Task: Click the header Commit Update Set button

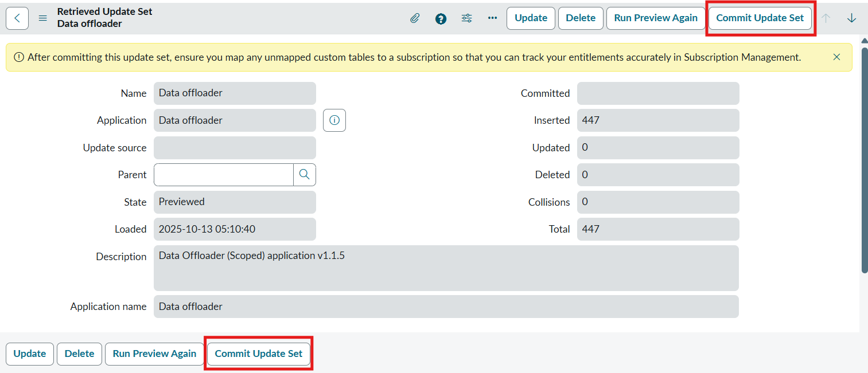Action: 760,18
